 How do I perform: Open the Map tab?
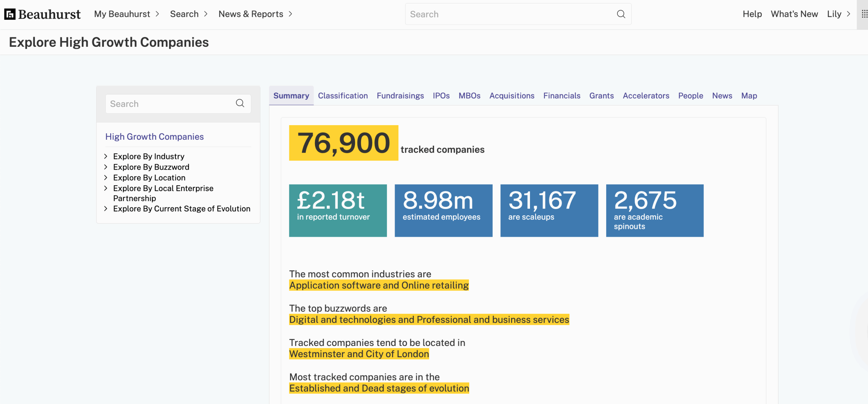point(749,96)
